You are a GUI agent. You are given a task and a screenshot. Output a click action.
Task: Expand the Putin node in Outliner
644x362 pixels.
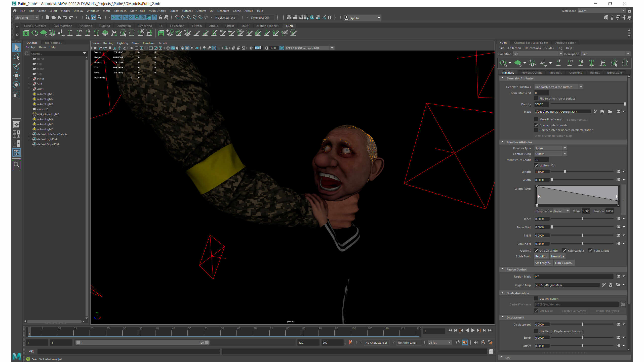pyautogui.click(x=30, y=79)
